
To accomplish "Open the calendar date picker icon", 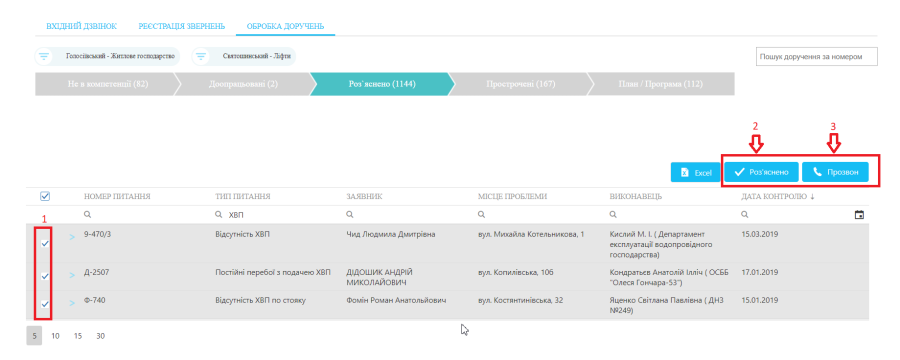I will pyautogui.click(x=859, y=214).
